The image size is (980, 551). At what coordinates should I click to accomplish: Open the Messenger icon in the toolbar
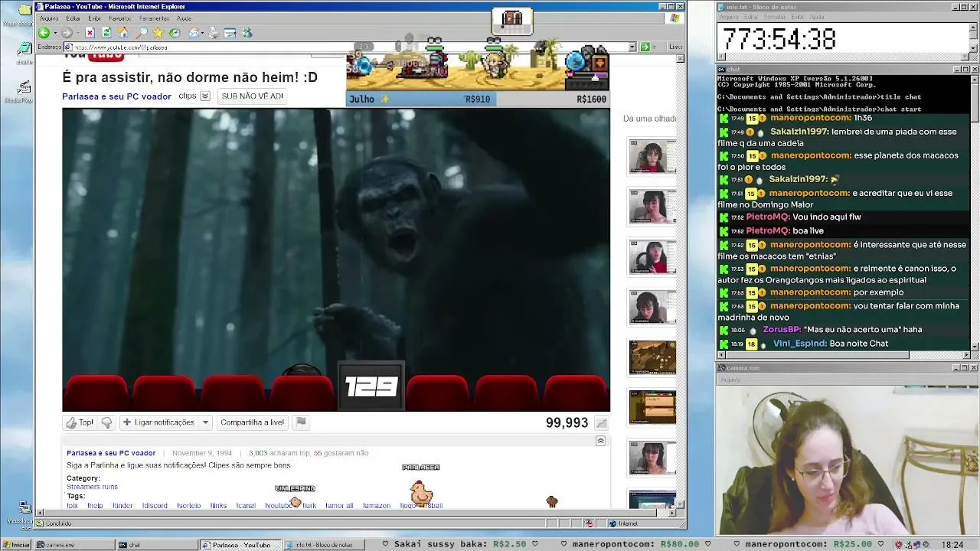[247, 33]
